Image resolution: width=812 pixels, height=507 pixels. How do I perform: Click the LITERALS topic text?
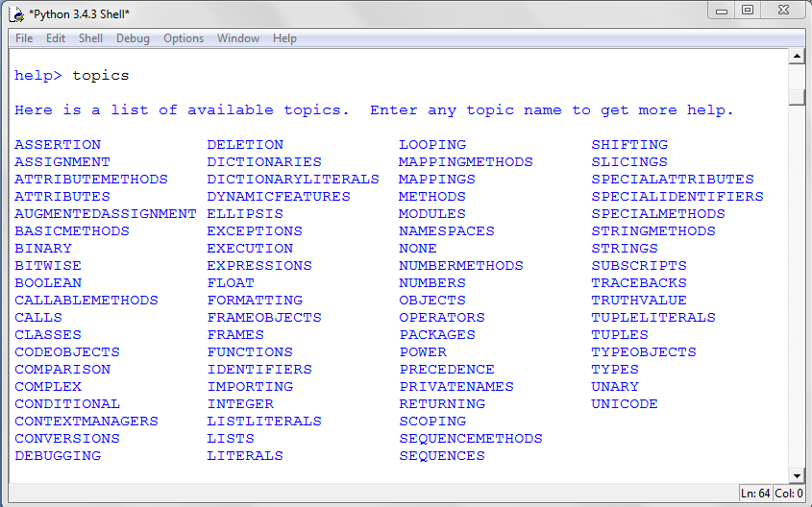[245, 456]
